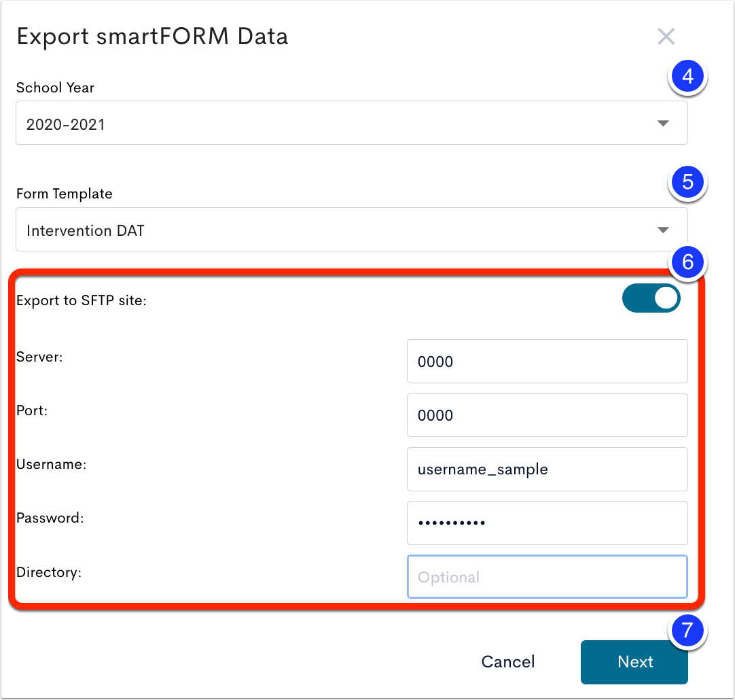This screenshot has height=700, width=735.
Task: Click the optional Directory field
Action: [547, 576]
